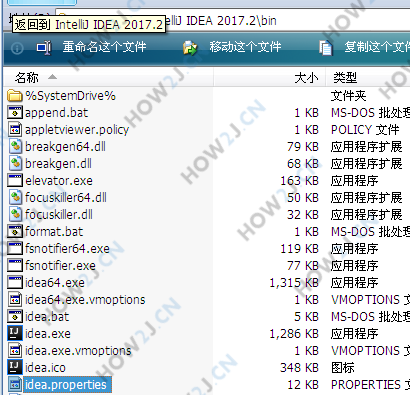Viewport: 410px width, 395px height.
Task: Select the fsnotifier.exe file name
Action: (60, 266)
